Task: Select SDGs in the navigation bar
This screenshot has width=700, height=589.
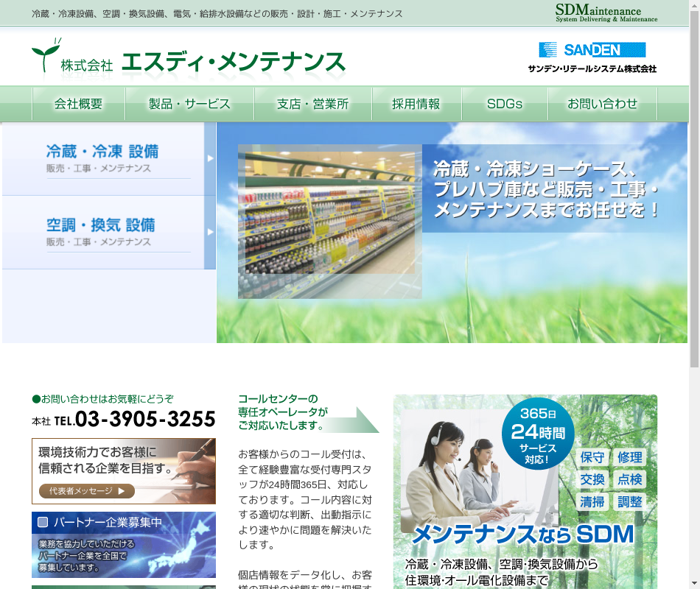Action: [505, 104]
